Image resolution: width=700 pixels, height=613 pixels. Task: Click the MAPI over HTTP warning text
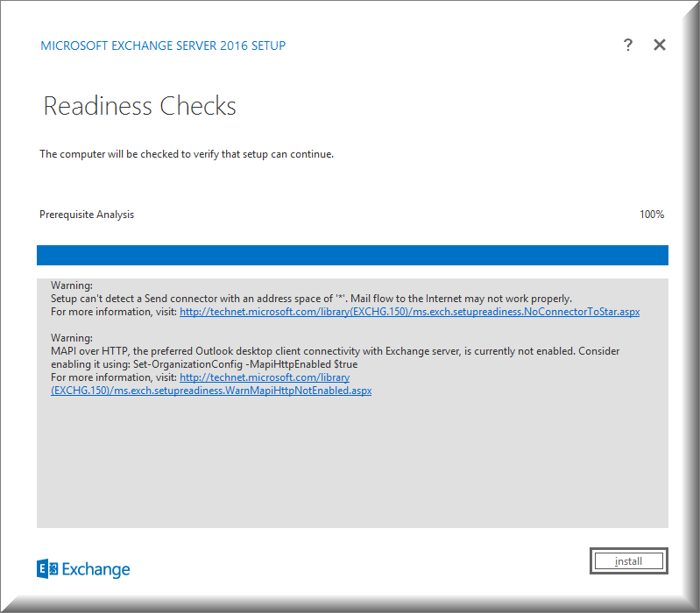pos(336,357)
